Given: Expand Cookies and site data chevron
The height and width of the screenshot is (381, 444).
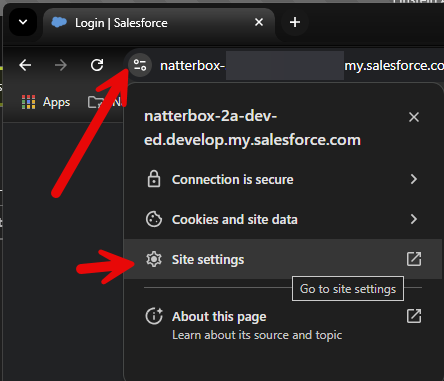Looking at the screenshot, I should 414,219.
